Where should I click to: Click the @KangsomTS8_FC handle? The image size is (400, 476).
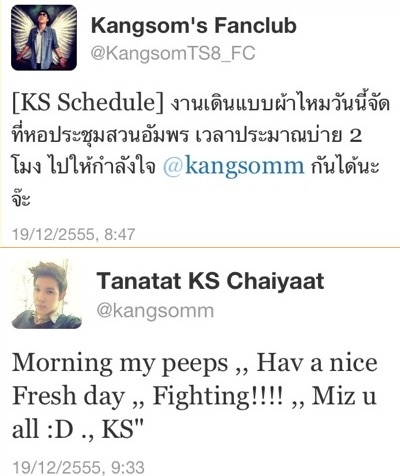click(x=173, y=53)
